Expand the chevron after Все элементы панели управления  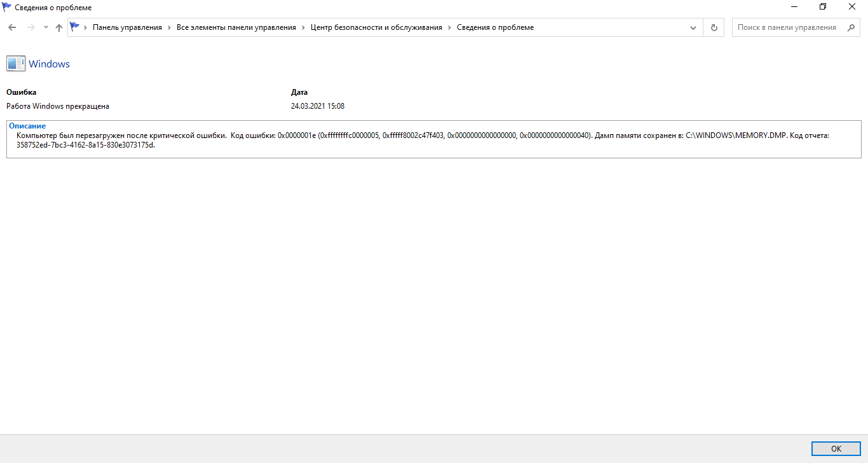coord(304,27)
